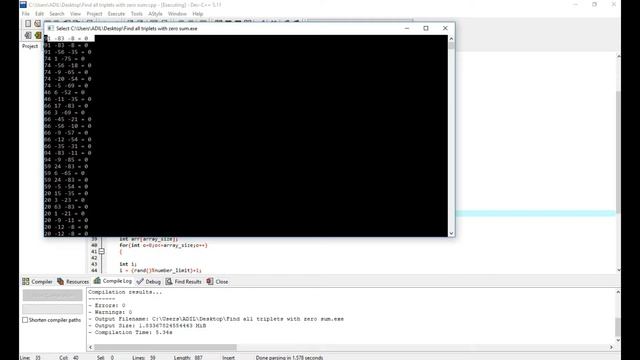Open the Search menu

(57, 14)
